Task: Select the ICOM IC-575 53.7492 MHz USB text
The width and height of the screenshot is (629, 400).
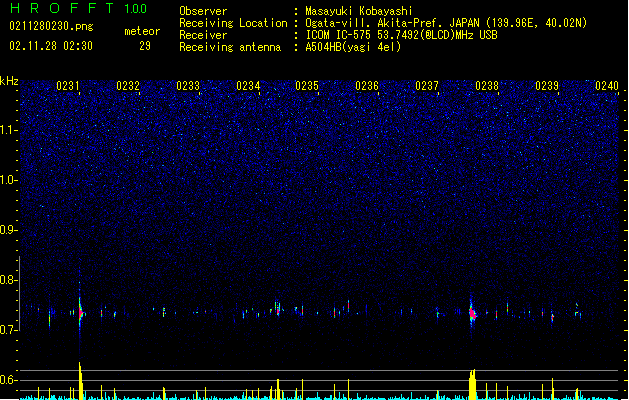Action: pyautogui.click(x=401, y=35)
